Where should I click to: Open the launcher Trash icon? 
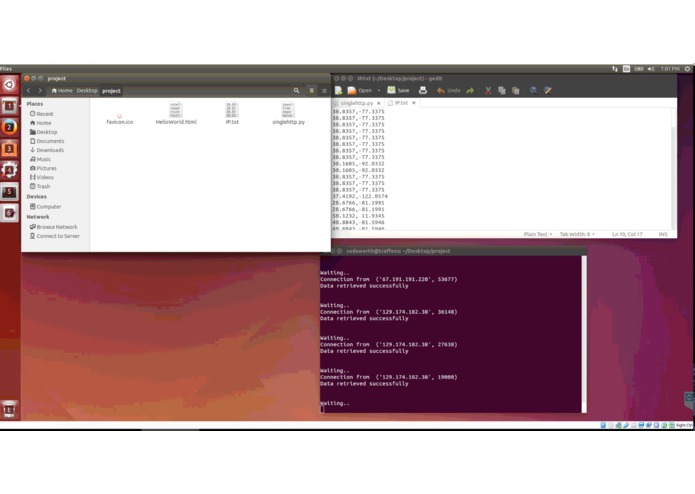9,409
